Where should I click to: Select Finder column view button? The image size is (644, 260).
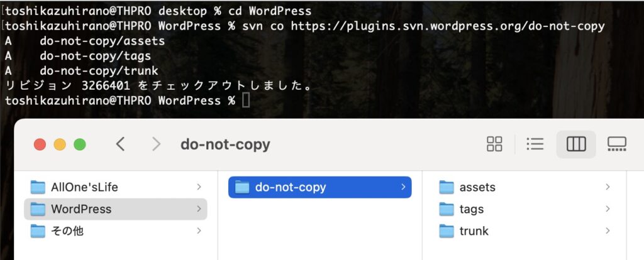[576, 144]
